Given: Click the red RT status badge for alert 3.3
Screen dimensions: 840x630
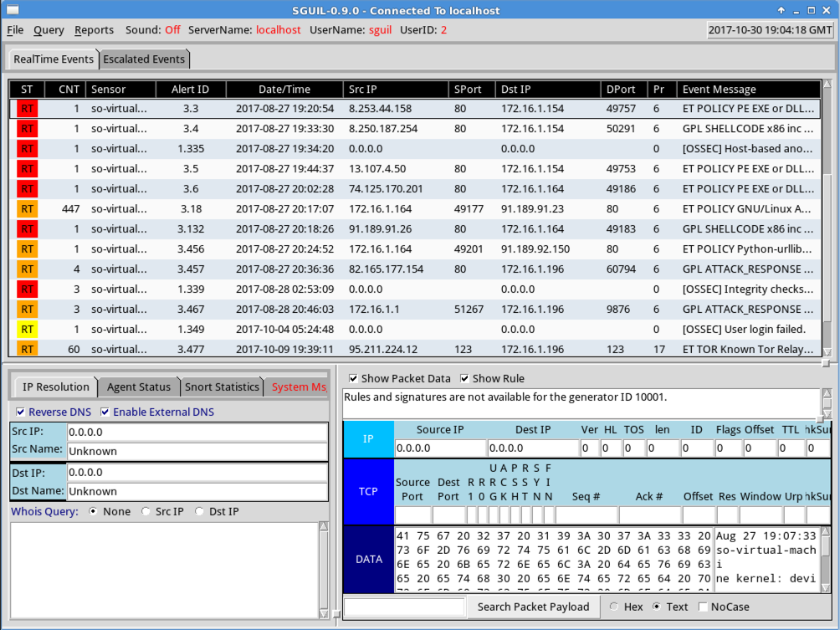Looking at the screenshot, I should pyautogui.click(x=28, y=109).
